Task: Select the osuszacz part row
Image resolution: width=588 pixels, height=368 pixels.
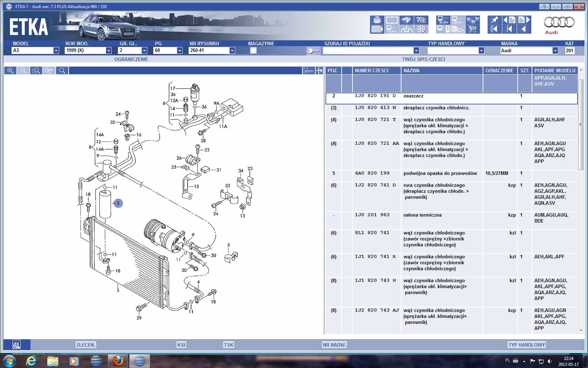Action: (451, 98)
